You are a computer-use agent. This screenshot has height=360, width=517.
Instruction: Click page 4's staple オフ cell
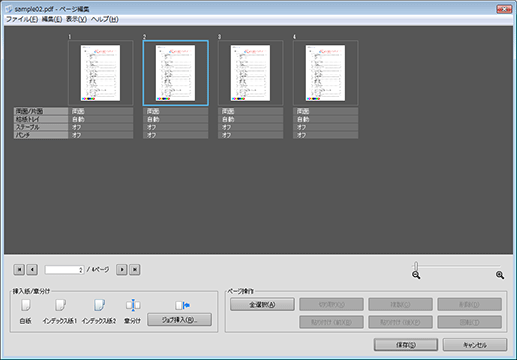point(326,127)
